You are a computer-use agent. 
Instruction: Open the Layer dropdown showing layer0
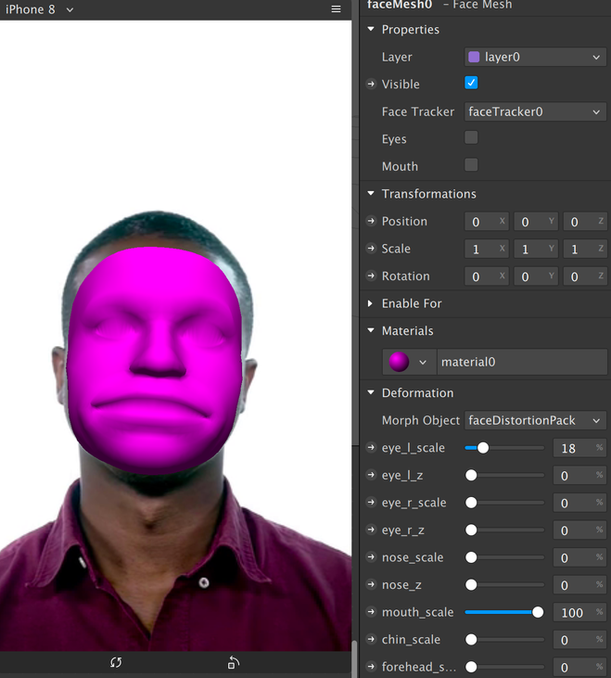point(535,57)
